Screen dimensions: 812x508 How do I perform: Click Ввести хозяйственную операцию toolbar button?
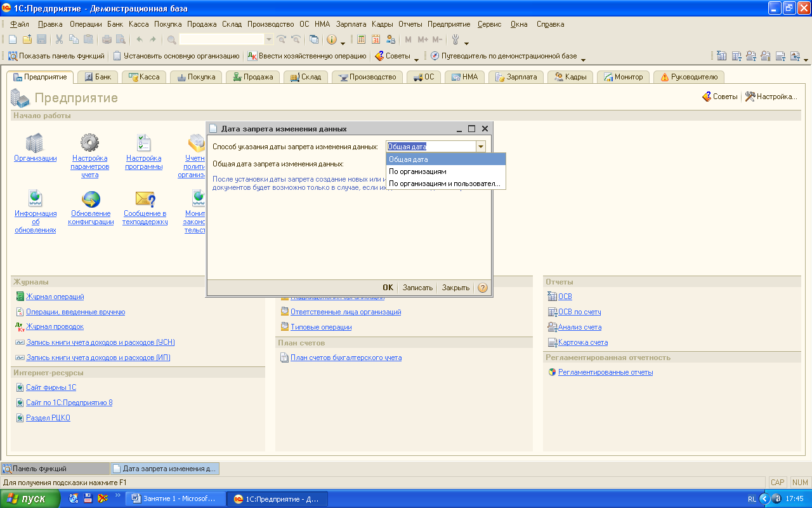[307, 56]
